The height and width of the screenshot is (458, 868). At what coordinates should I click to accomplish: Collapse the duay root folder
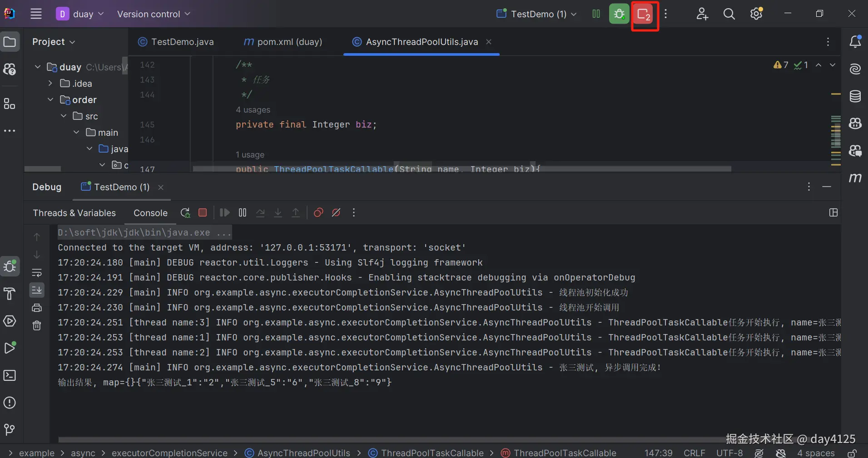pos(38,67)
